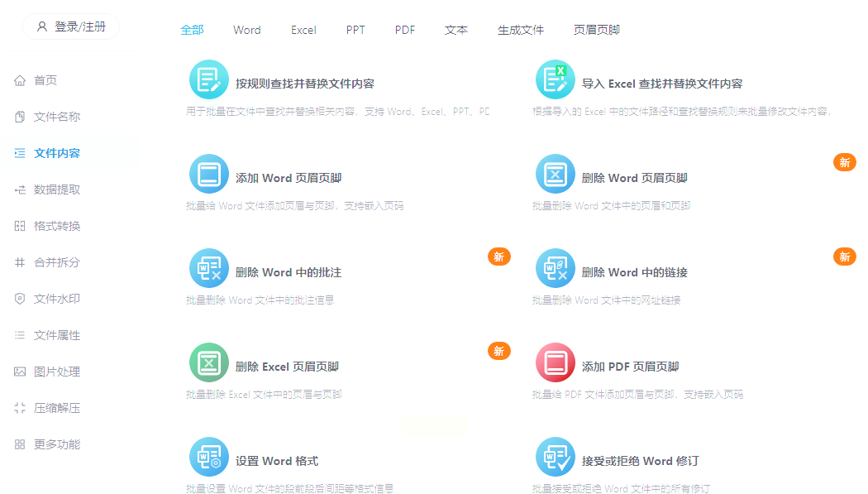Open the find and replace by rules icon

point(208,79)
